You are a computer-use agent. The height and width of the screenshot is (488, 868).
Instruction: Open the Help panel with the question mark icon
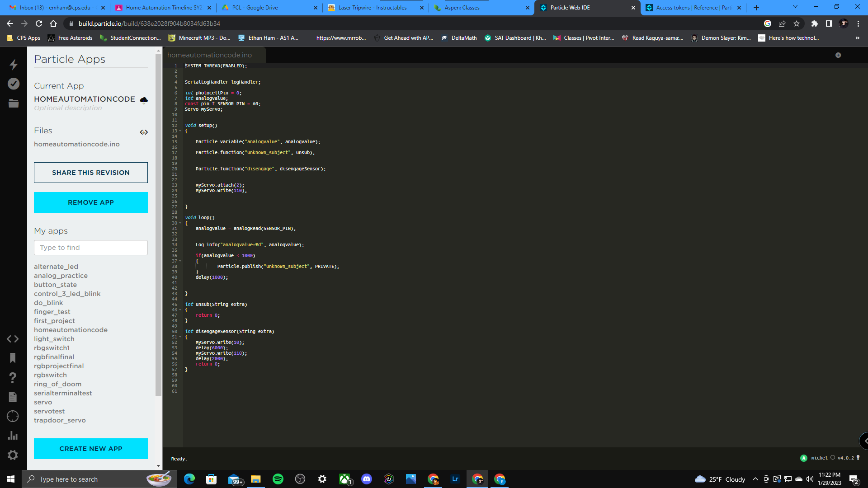(13, 378)
